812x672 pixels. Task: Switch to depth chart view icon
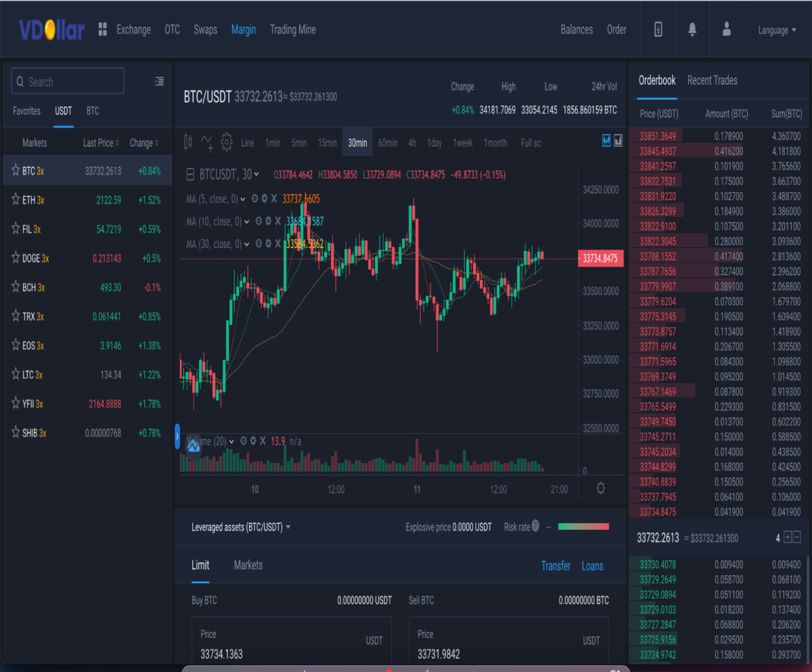618,140
